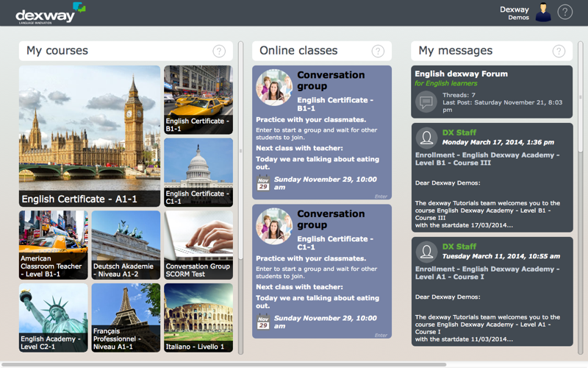Click DX Staff avatar on March 17 message
This screenshot has width=588, height=368.
(x=426, y=138)
